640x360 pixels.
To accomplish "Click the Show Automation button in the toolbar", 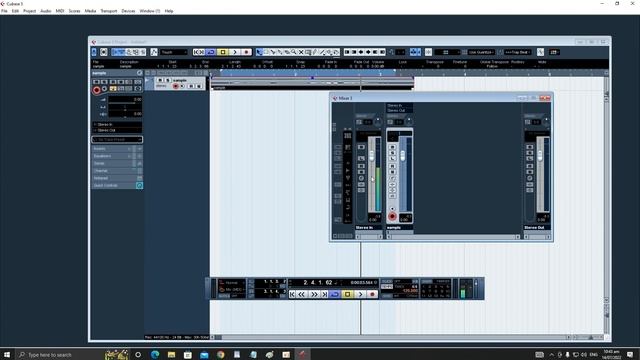I will 154,52.
